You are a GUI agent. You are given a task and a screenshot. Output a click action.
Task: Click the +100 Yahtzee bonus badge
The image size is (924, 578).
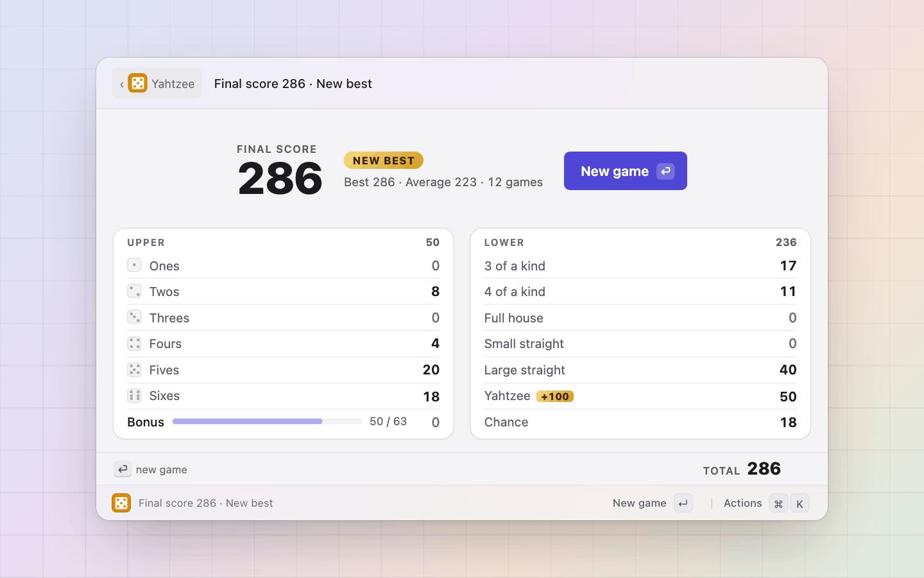coord(555,396)
